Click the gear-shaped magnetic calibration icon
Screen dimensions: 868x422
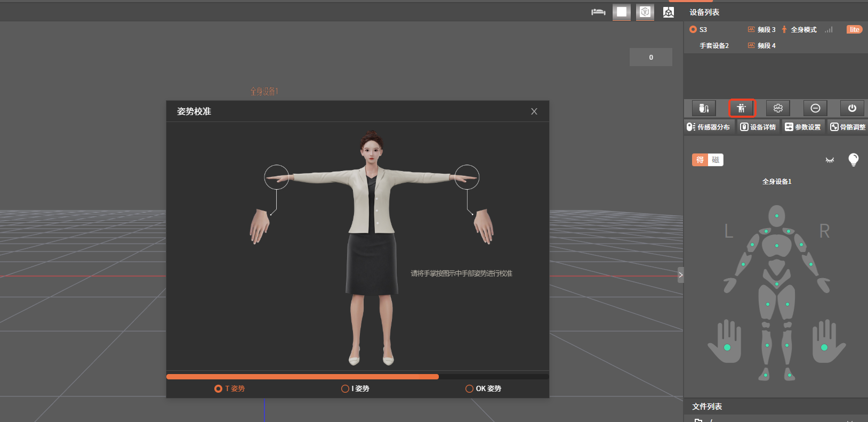(778, 108)
